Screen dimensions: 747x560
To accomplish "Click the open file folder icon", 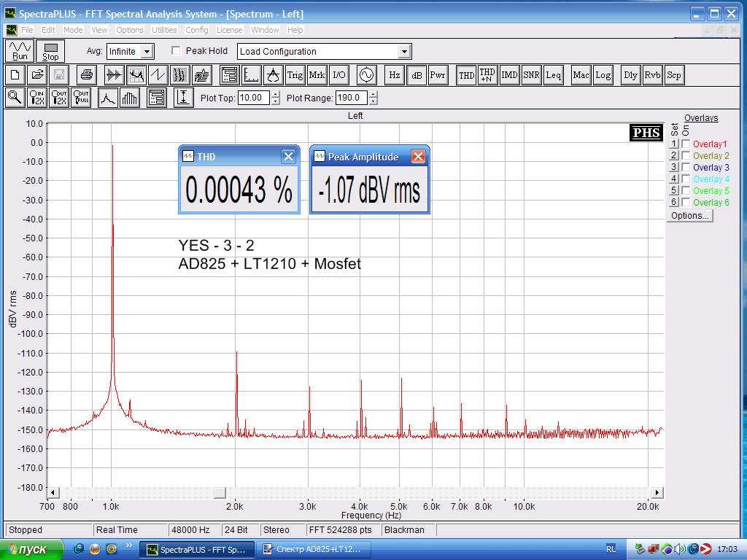I will [x=37, y=74].
